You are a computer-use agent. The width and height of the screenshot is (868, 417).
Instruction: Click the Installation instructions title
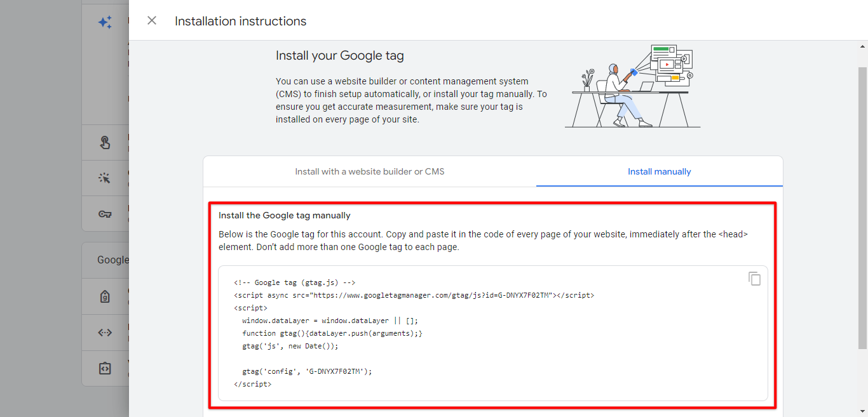pyautogui.click(x=240, y=21)
